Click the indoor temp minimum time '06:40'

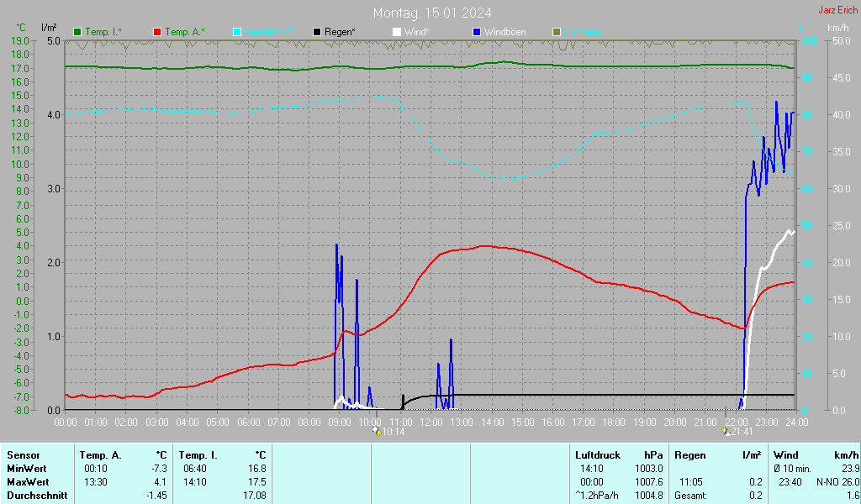(x=195, y=469)
